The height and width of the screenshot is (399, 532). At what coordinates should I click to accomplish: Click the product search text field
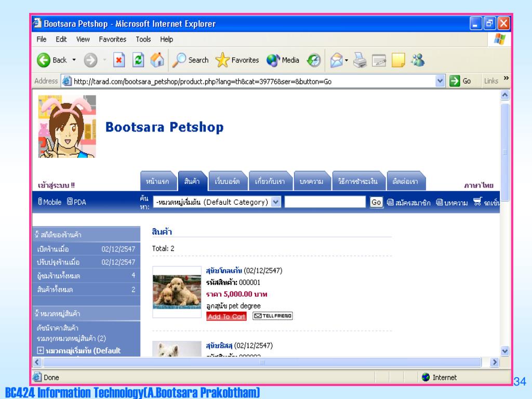(325, 202)
